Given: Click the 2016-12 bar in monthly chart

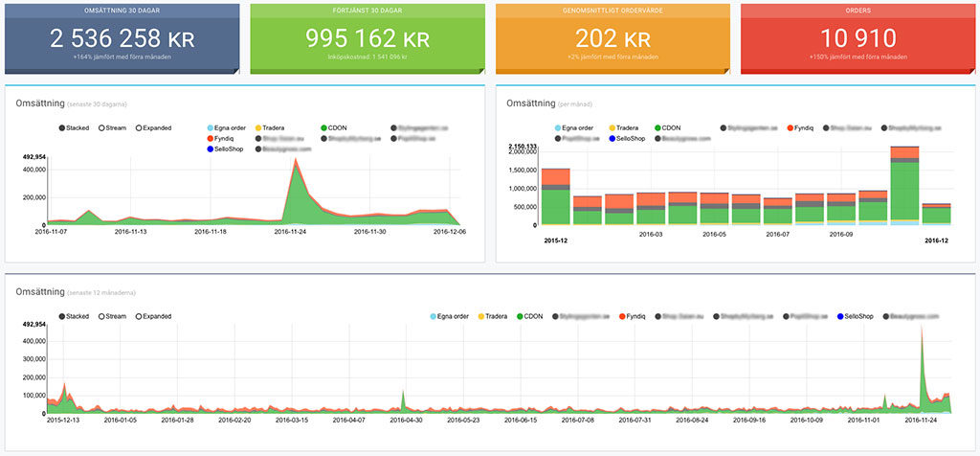Looking at the screenshot, I should tap(936, 214).
